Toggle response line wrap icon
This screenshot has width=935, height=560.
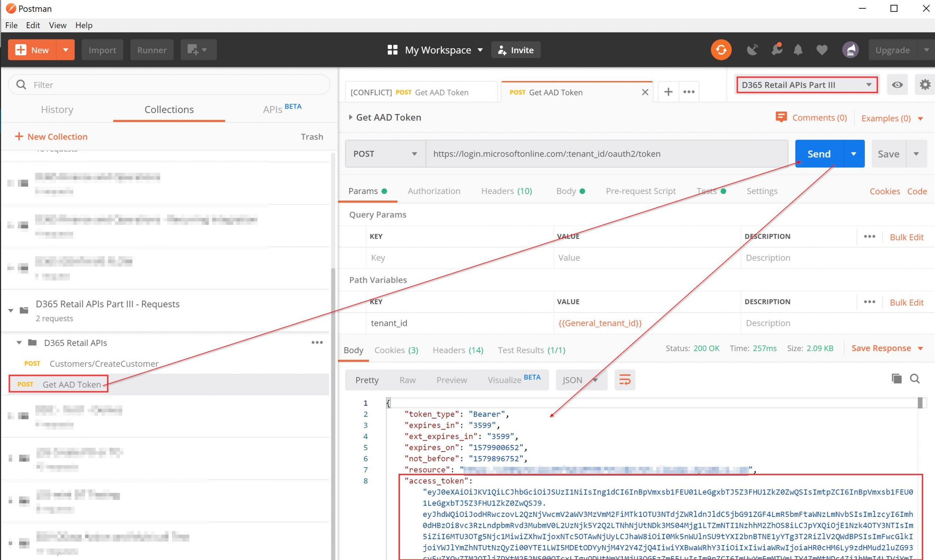click(625, 380)
